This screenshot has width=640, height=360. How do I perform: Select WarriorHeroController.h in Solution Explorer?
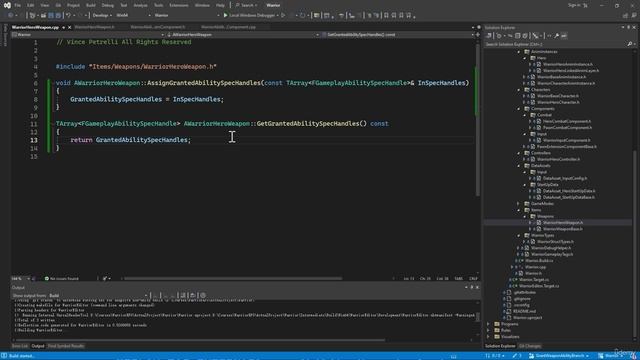click(x=558, y=160)
